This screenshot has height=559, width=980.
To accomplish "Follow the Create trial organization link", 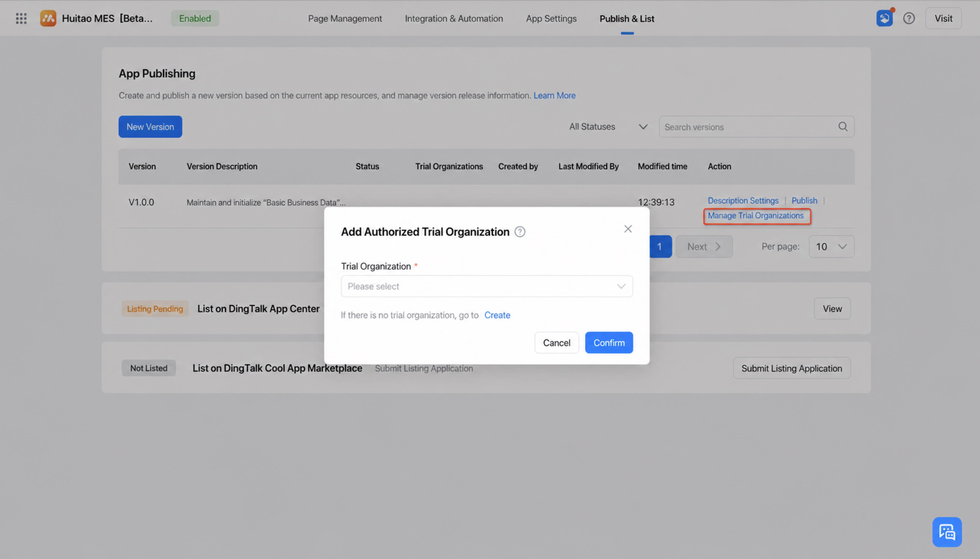I will pos(497,315).
